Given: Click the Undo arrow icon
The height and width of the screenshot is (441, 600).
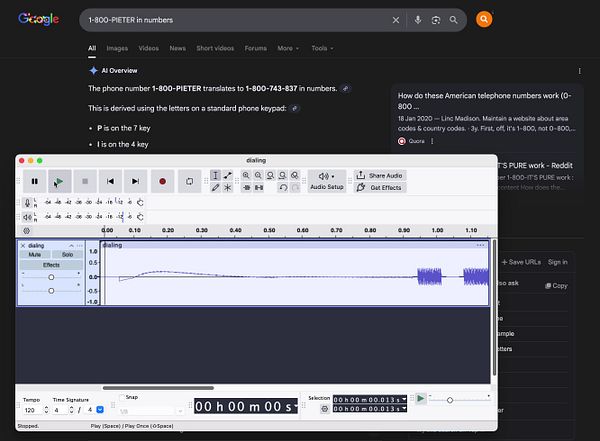Looking at the screenshot, I should click(283, 188).
